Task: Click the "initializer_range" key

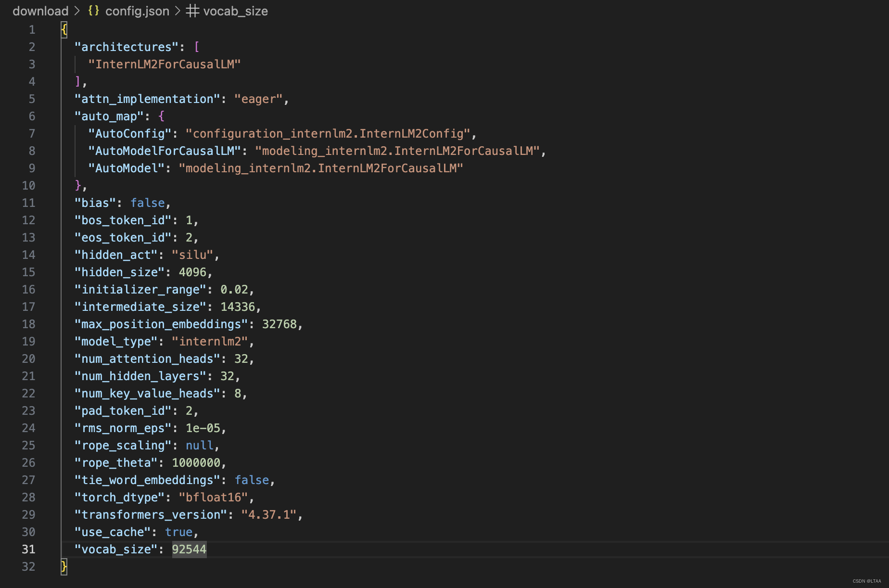Action: pos(140,290)
